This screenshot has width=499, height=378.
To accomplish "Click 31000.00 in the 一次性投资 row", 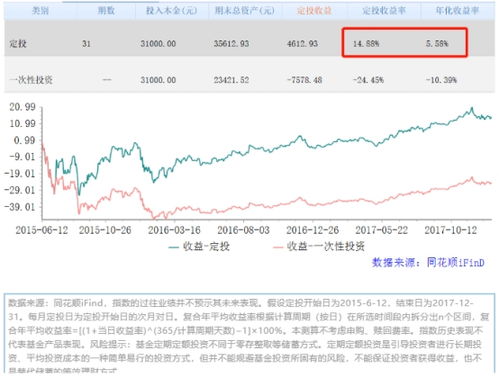I will [x=158, y=80].
